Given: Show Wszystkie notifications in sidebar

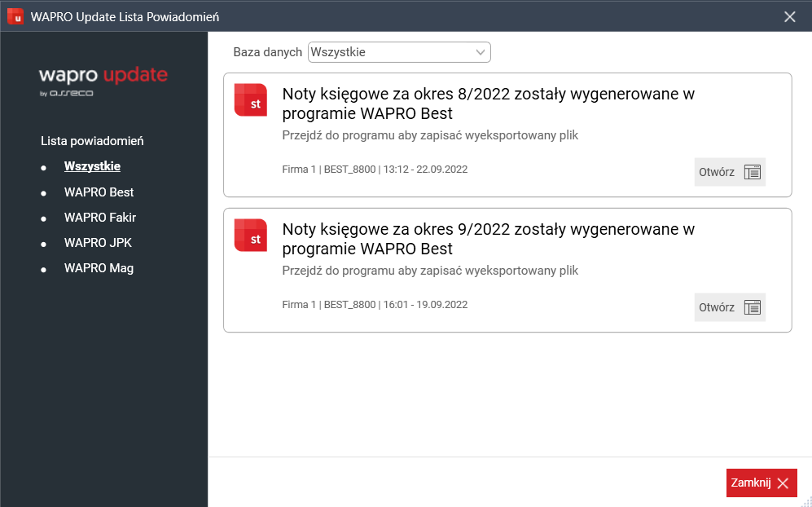Looking at the screenshot, I should pos(92,166).
